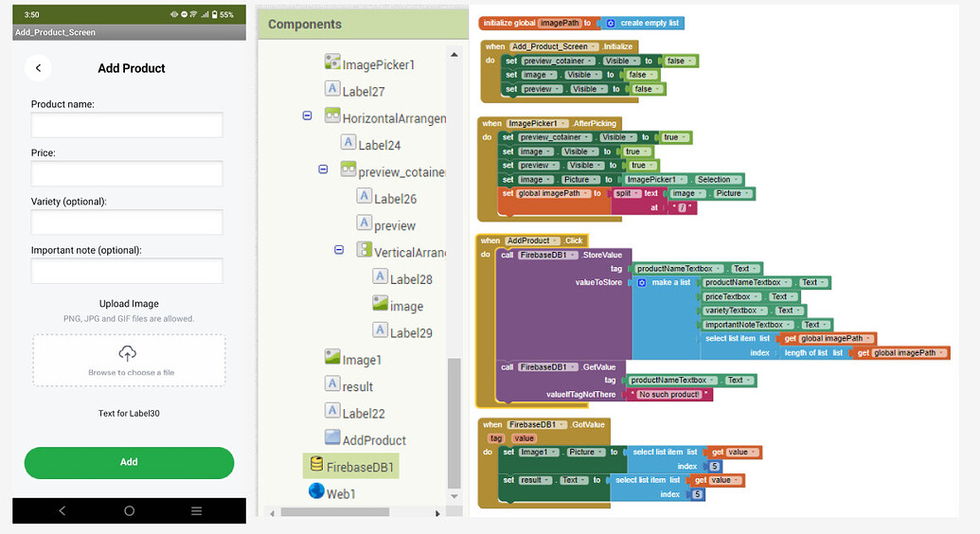
Task: Select the result label in component tree
Action: 357,386
